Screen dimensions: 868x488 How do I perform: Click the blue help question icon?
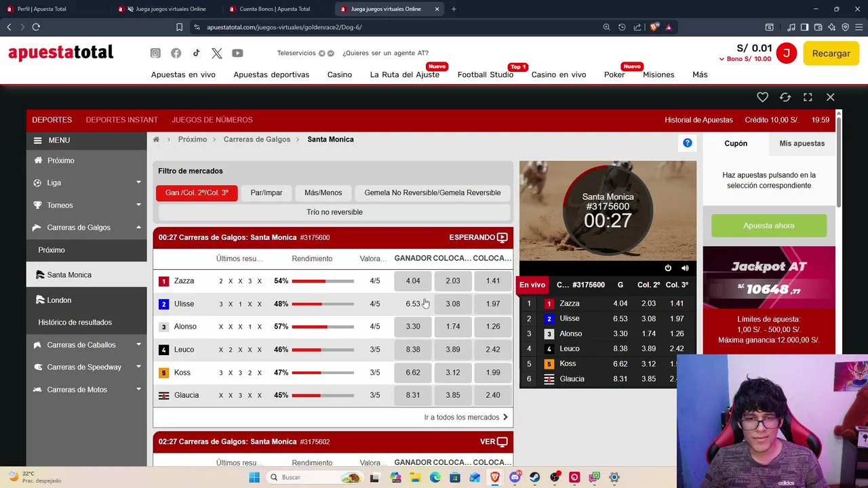688,143
